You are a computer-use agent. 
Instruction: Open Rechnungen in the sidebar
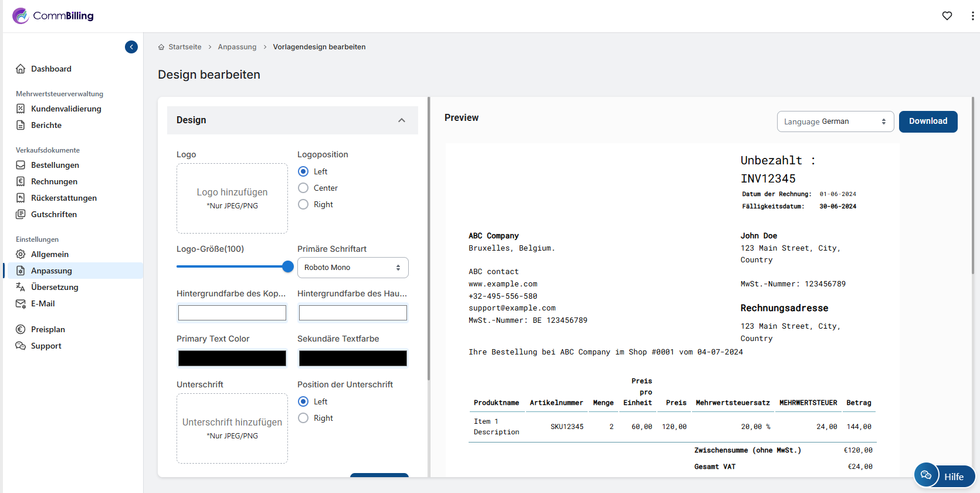coord(54,181)
